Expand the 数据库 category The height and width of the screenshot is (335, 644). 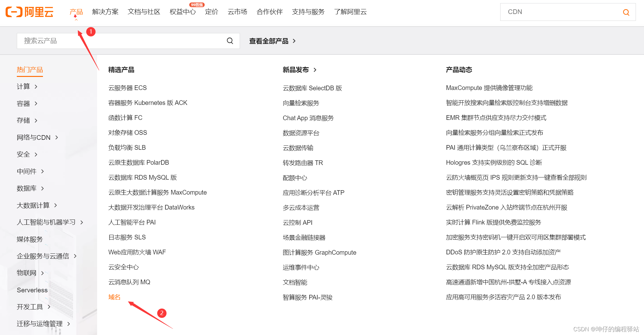pyautogui.click(x=30, y=188)
